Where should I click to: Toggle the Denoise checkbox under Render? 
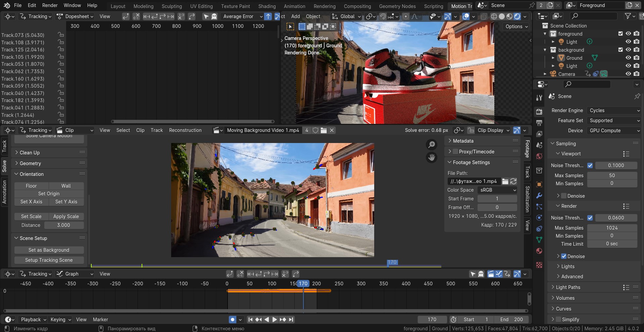(564, 256)
